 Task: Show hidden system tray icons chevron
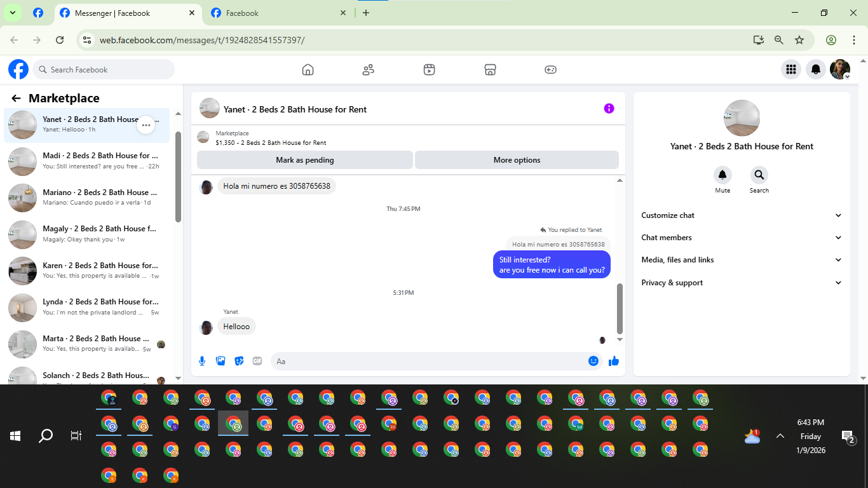point(780,436)
